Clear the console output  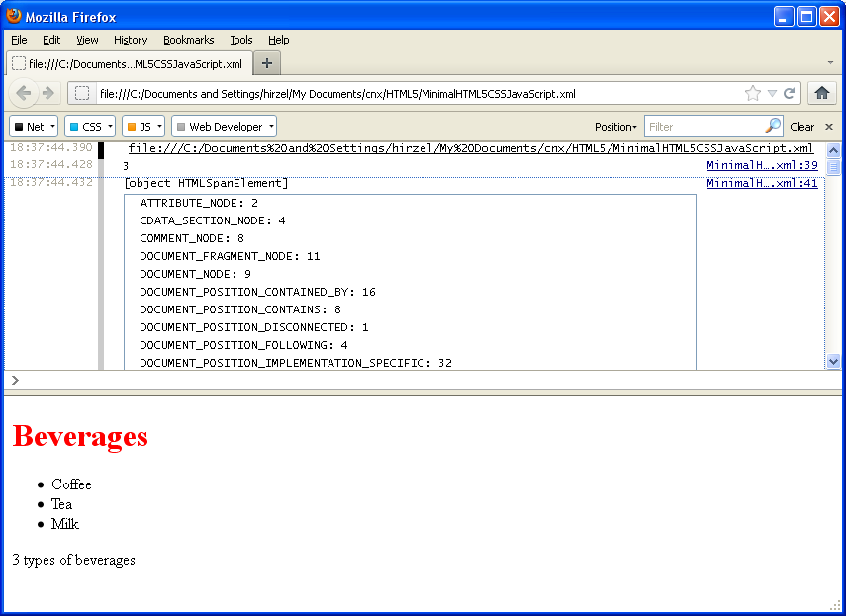pos(802,127)
